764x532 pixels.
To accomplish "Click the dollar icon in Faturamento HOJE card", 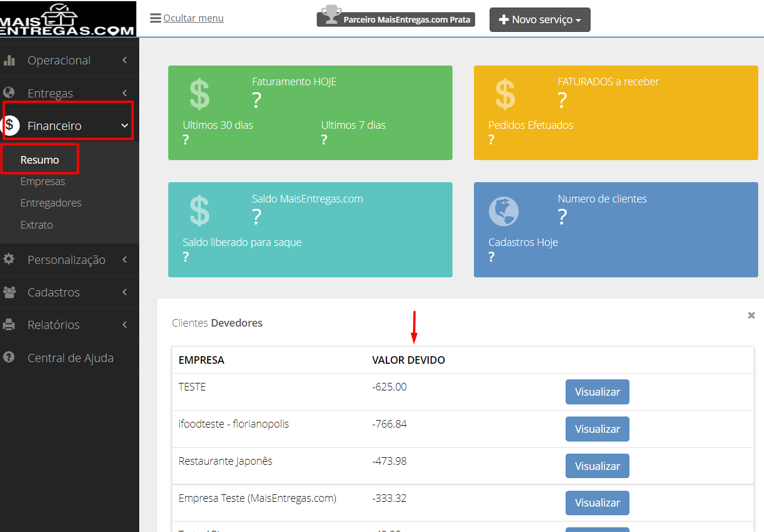I will [200, 95].
